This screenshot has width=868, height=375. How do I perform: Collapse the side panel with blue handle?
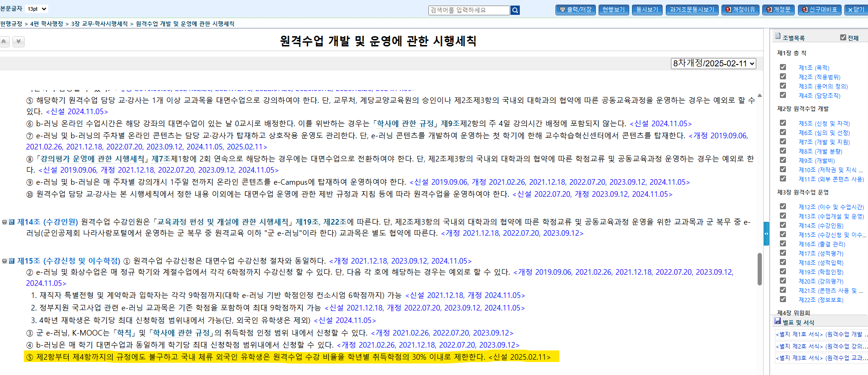[x=766, y=233]
